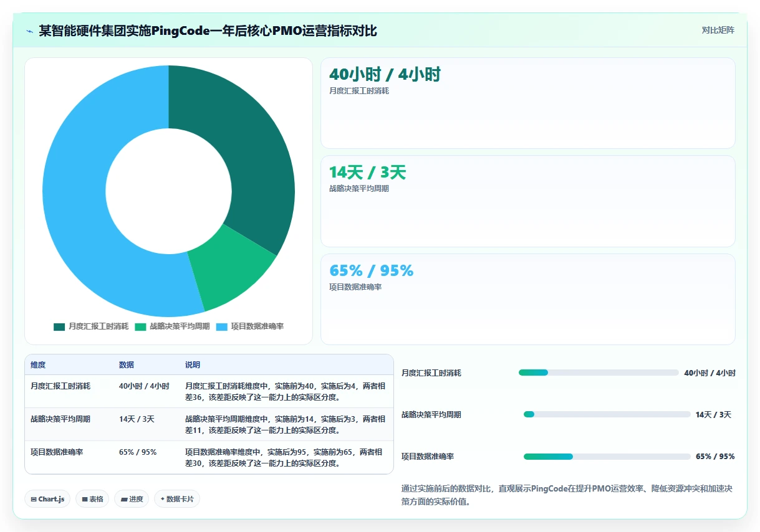This screenshot has width=760, height=532.
Task: Click description mentioning 两者相差11
Action: 286,424
